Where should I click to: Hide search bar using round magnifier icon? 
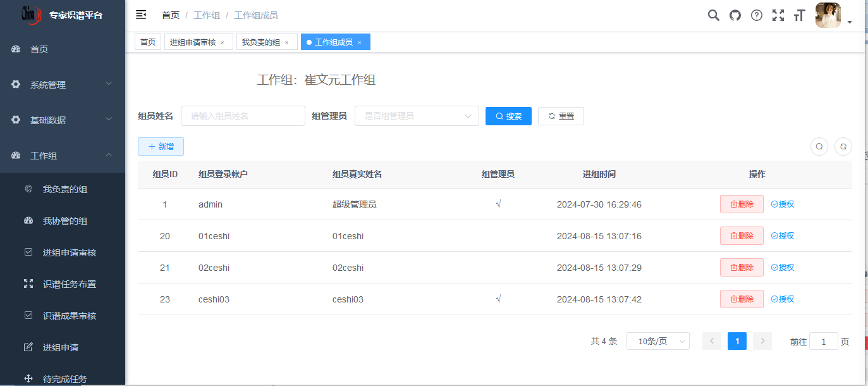[819, 147]
